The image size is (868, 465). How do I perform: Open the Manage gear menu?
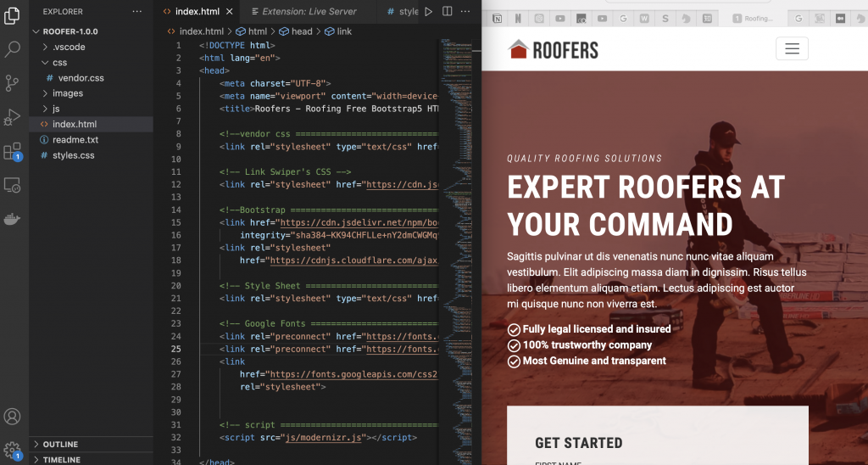pos(12,451)
